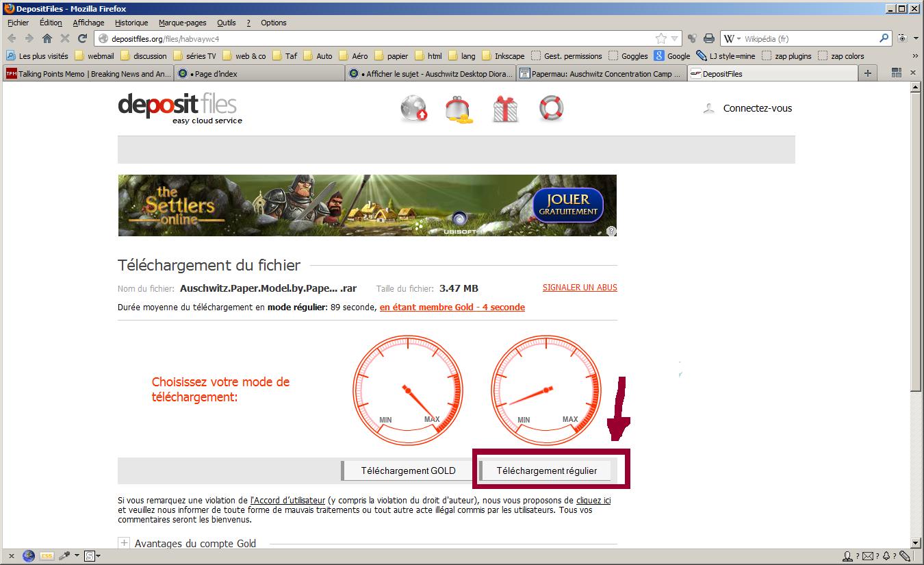Open a new tab with plus button

[x=868, y=73]
